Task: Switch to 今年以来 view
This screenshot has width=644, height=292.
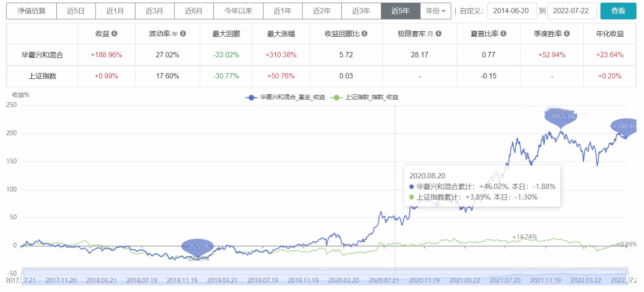Action: click(x=238, y=11)
